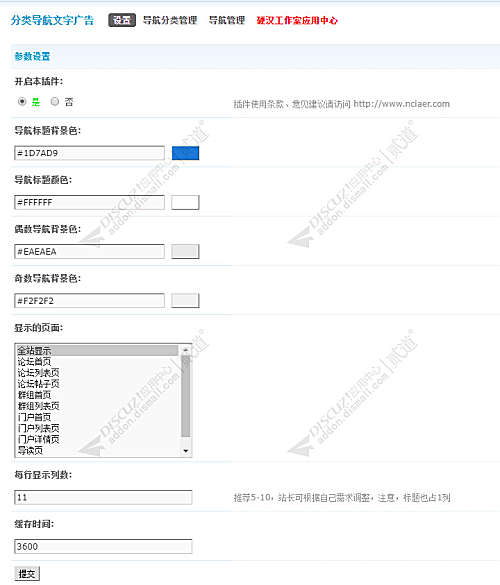This screenshot has height=585, width=500.
Task: Select 论坛首页 in the page list
Action: 98,362
